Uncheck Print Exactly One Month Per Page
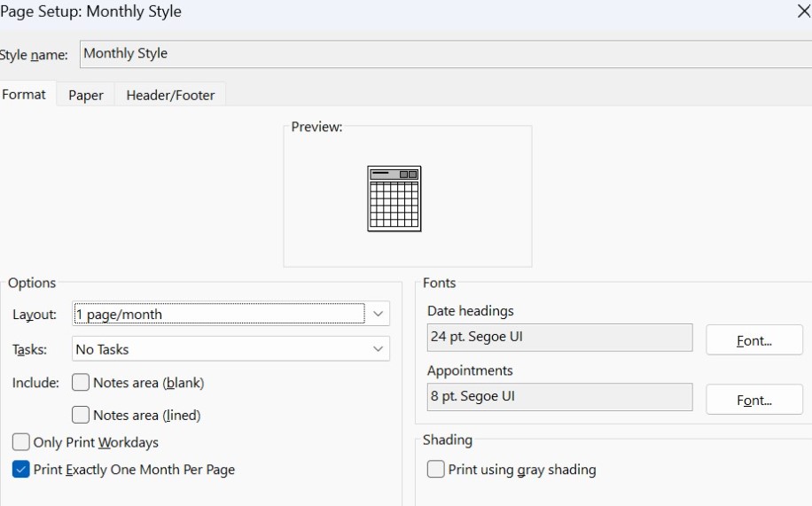 tap(21, 470)
